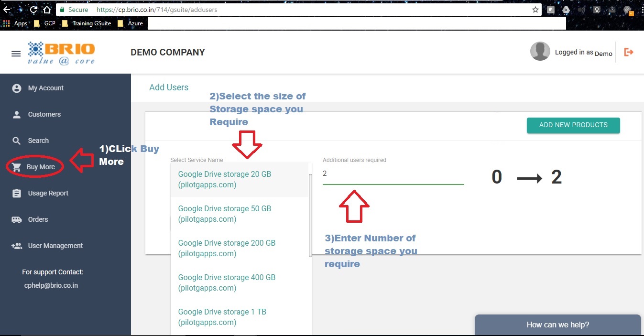644x336 pixels.
Task: Click the My Account person icon
Action: (x=17, y=88)
